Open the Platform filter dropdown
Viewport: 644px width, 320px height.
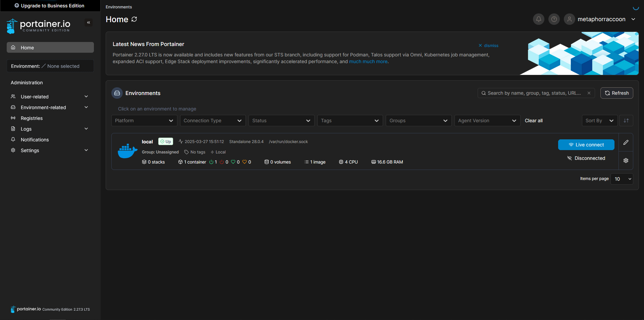(144, 121)
